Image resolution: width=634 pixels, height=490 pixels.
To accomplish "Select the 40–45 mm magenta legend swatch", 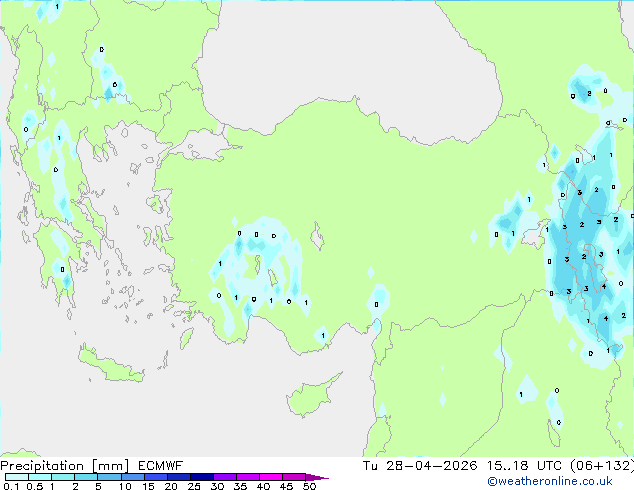I will (271, 477).
